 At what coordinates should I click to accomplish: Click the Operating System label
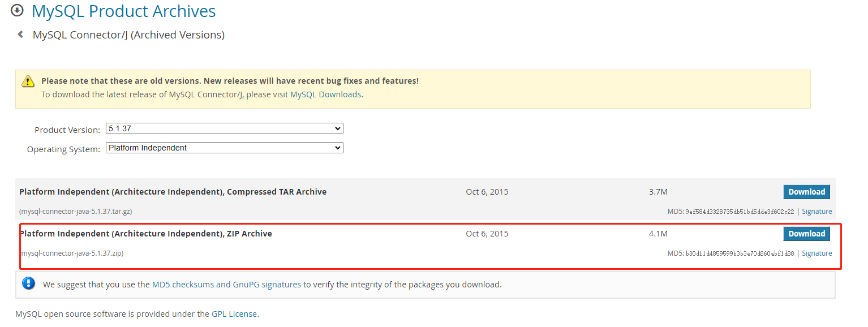coord(63,149)
